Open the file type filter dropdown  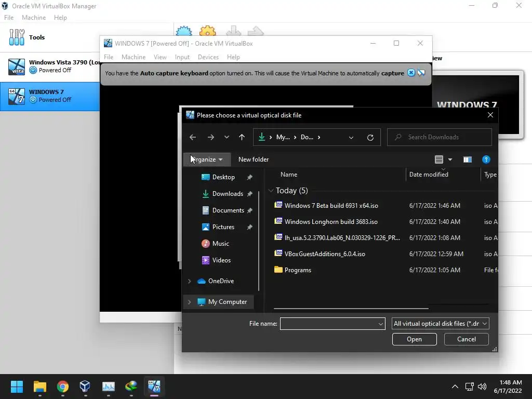tap(440, 324)
